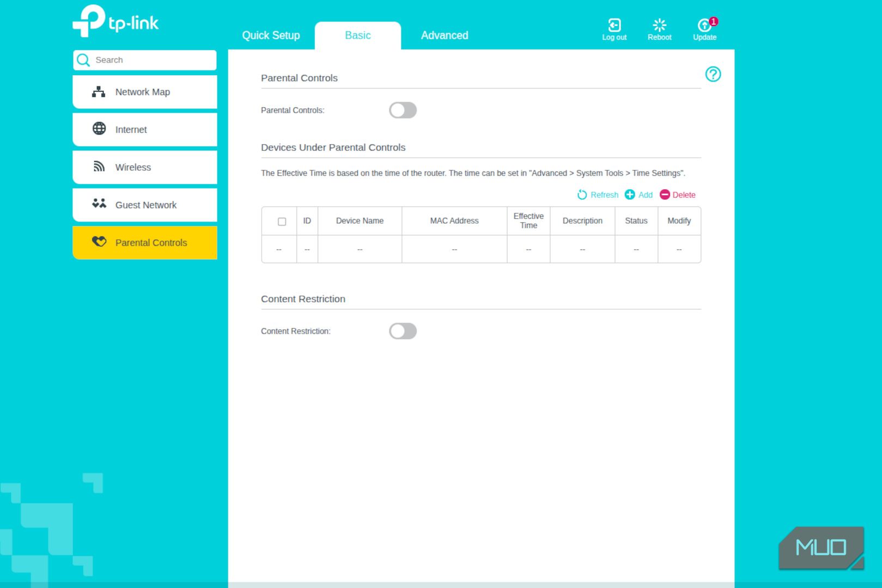The height and width of the screenshot is (588, 882).
Task: Click the Effective Time column header
Action: pyautogui.click(x=528, y=220)
